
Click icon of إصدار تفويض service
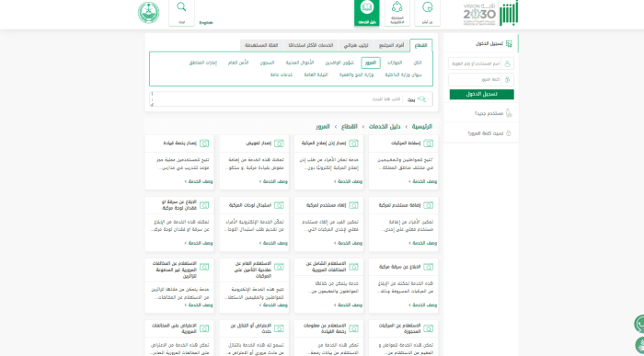point(279,144)
